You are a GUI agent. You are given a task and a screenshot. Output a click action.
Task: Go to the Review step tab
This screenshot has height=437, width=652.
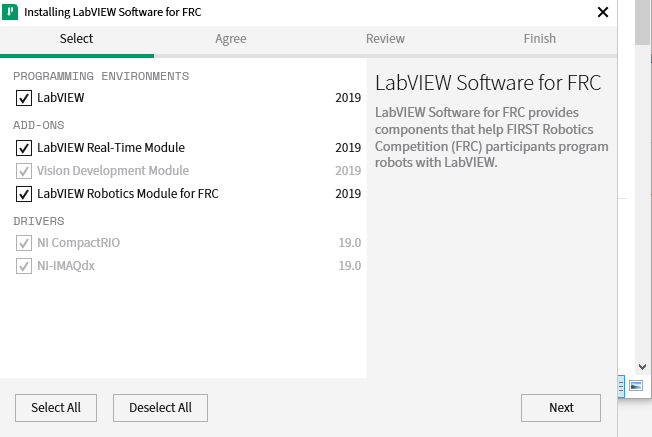[x=385, y=39]
